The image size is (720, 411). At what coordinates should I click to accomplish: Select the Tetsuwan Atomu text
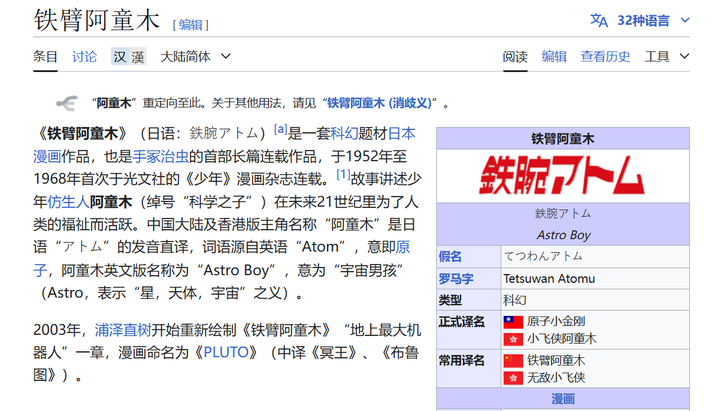click(549, 278)
